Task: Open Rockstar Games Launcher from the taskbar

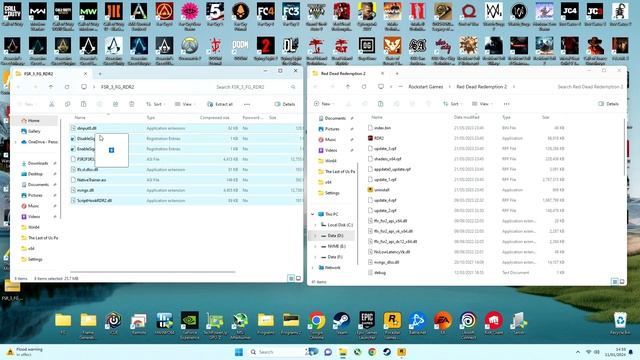Action: tap(401, 352)
